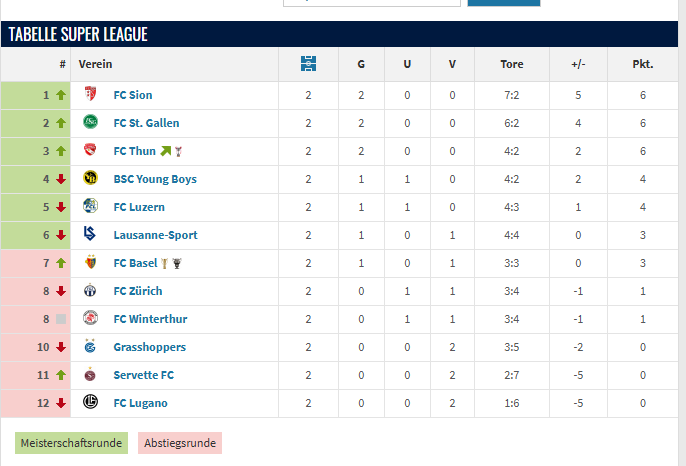Click the Lausanne-Sport club crest
Viewport: 686px width, 466px height.
[90, 235]
